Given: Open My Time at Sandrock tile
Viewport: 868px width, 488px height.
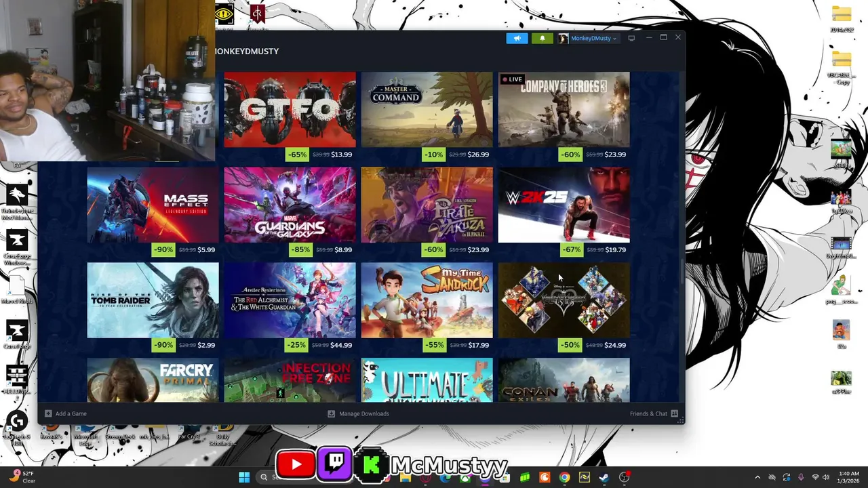Looking at the screenshot, I should [427, 300].
